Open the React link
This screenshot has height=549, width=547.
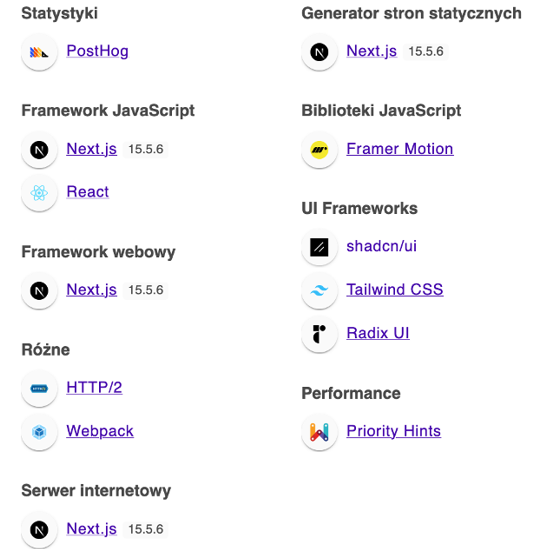click(88, 192)
